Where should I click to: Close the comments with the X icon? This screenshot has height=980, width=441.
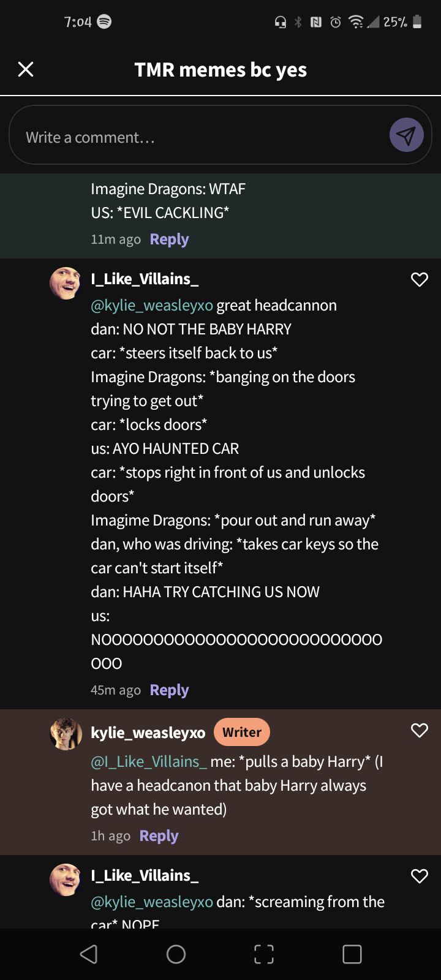pos(26,69)
